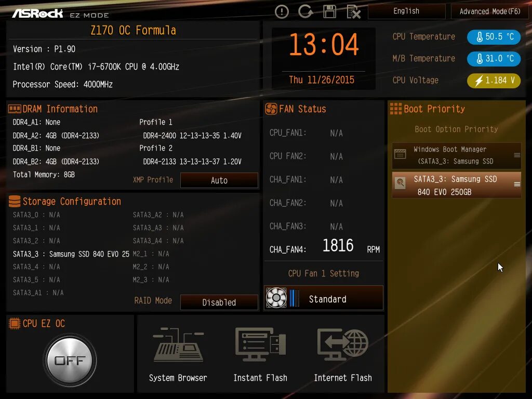The height and width of the screenshot is (399, 532).
Task: Click the SATA3_0 : N/A row
Action: click(36, 215)
